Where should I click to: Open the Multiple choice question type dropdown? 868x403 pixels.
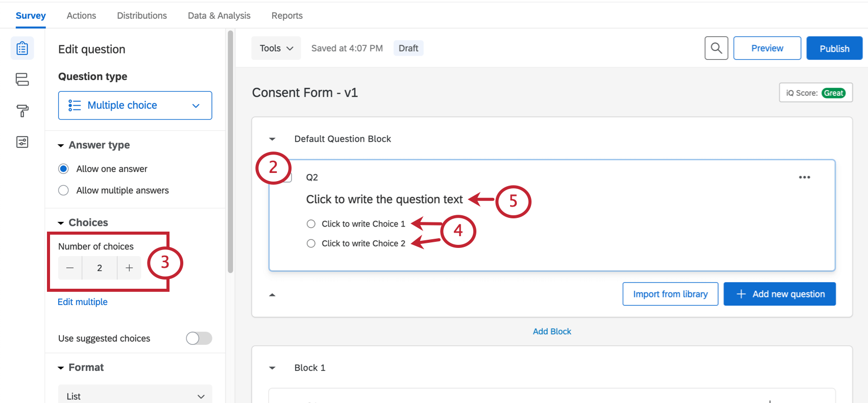[x=135, y=106]
